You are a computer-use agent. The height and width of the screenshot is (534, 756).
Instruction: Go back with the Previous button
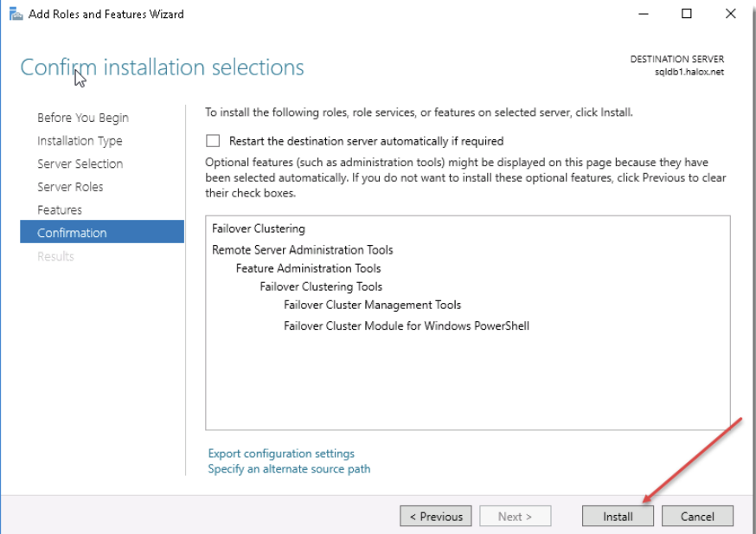pos(436,516)
